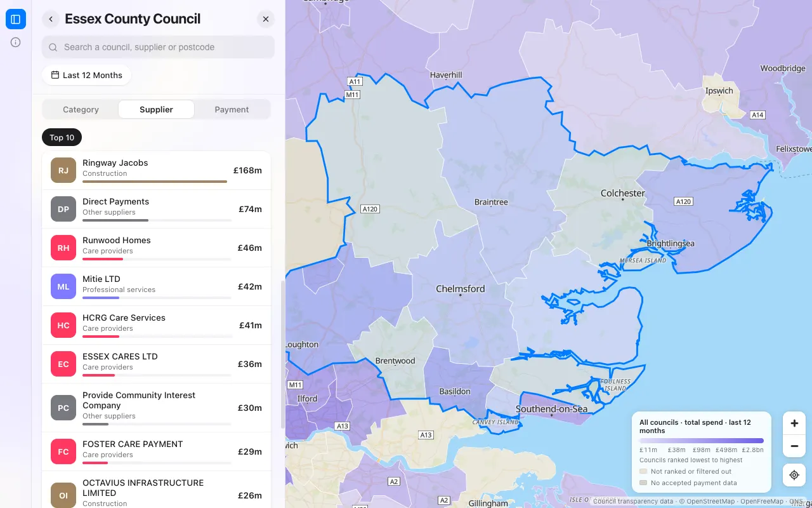Click the Braintree map label
The height and width of the screenshot is (508, 812).
491,202
